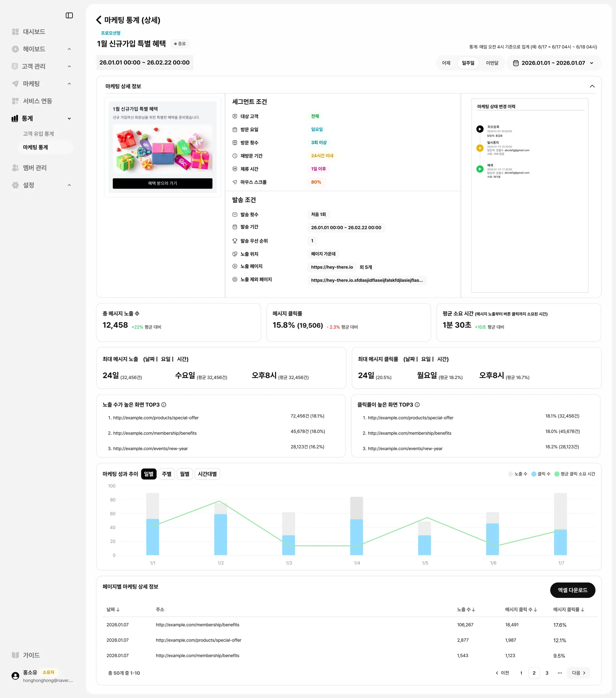616x698 pixels.
Task: Click info icon beside 클릭률이 높은 화면 TOP3
Action: [417, 405]
